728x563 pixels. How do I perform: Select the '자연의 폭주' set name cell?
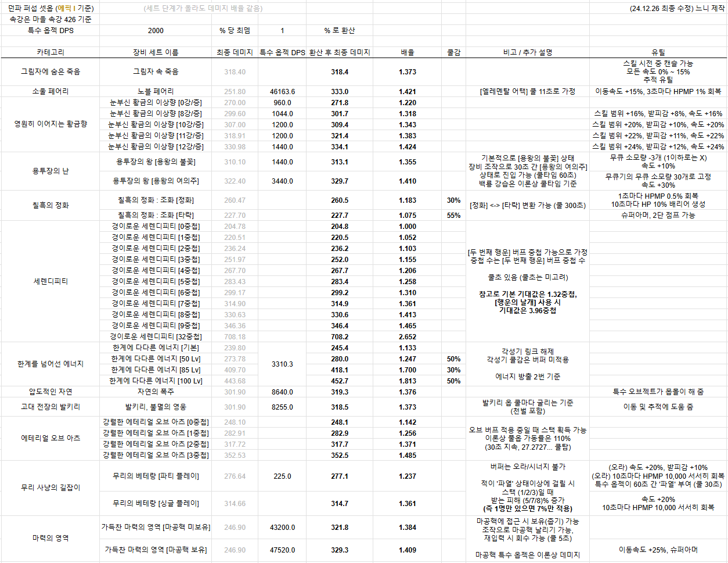[x=156, y=392]
